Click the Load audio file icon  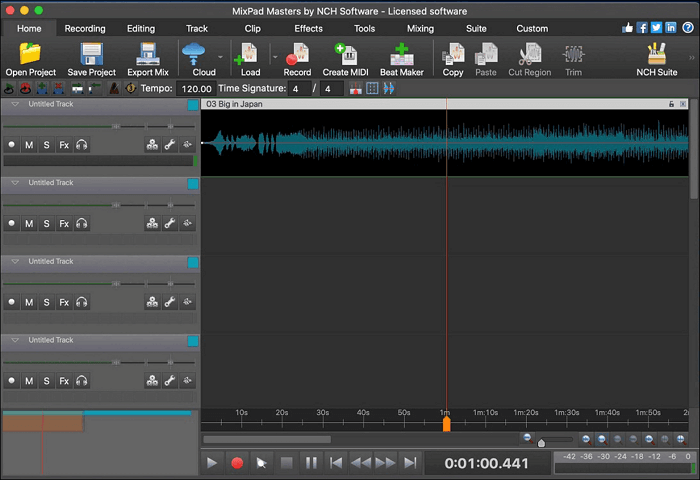point(246,54)
